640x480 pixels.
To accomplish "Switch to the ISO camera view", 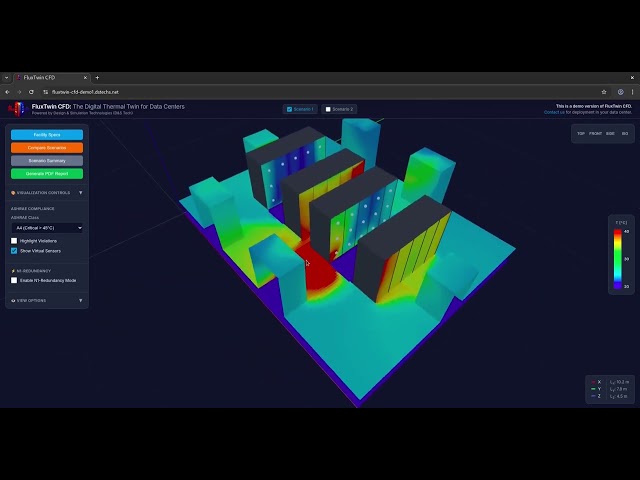I will 625,133.
